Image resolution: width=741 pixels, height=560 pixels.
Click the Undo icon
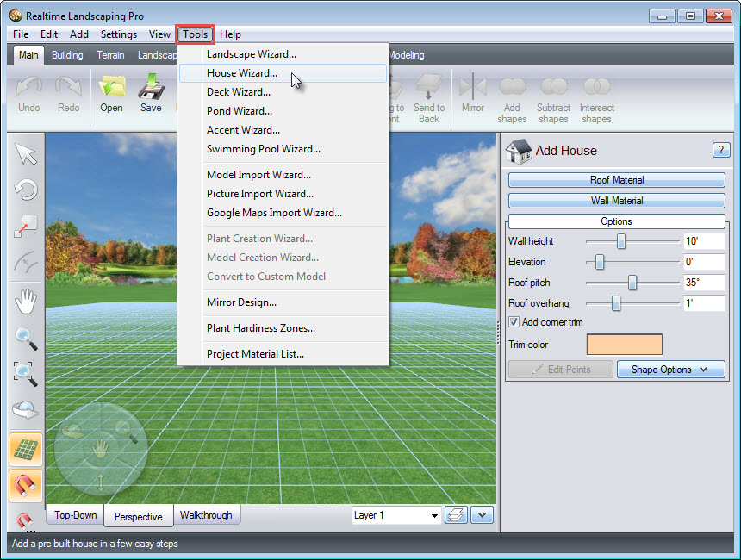(x=28, y=87)
